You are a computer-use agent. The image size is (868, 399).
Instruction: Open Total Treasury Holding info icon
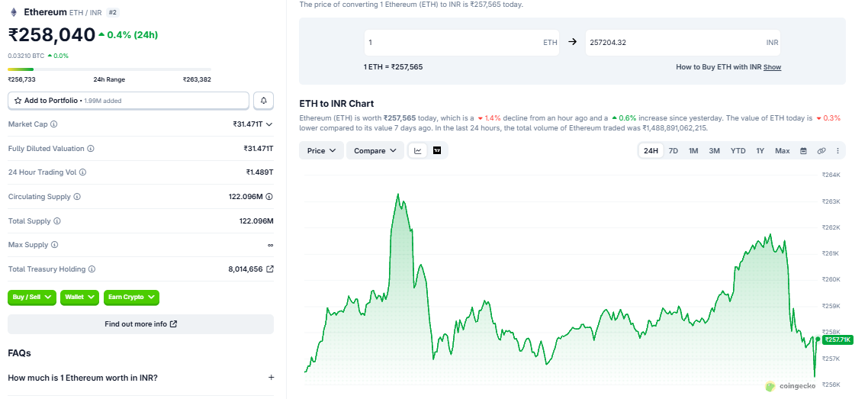[92, 269]
